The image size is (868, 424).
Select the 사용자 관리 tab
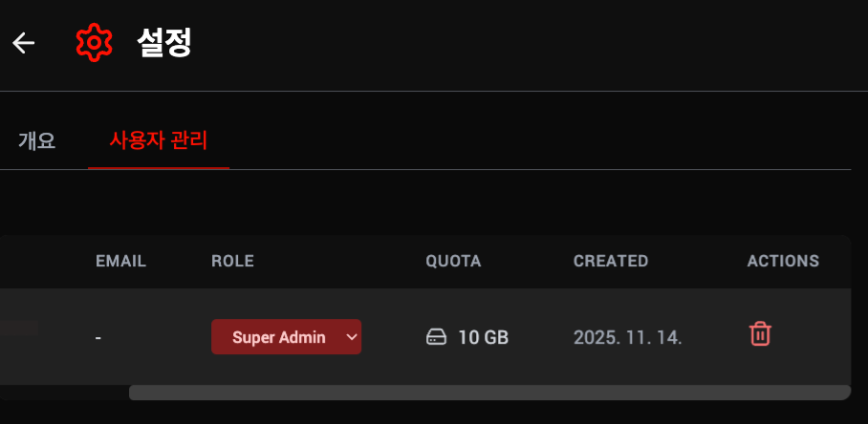[159, 141]
